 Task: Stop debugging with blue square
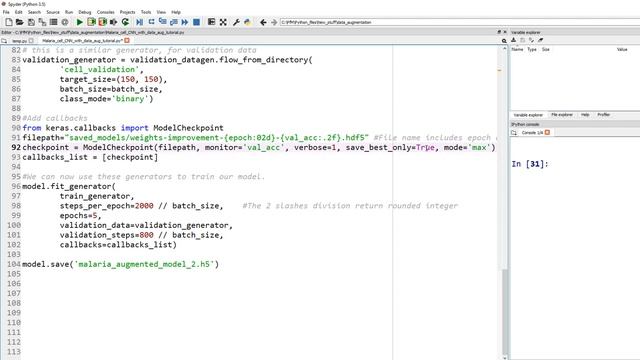pyautogui.click(x=196, y=22)
